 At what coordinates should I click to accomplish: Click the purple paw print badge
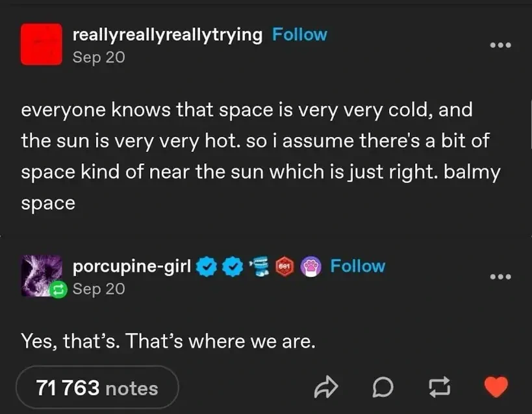pos(310,265)
